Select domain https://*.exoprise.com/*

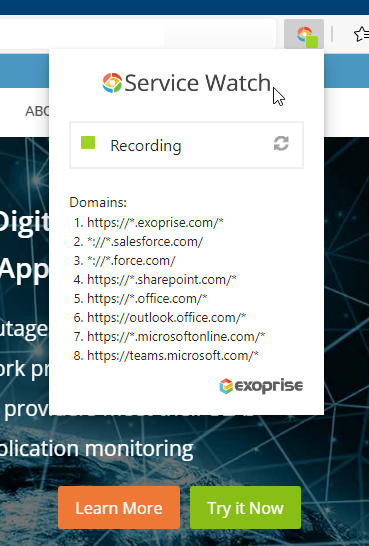click(x=155, y=223)
